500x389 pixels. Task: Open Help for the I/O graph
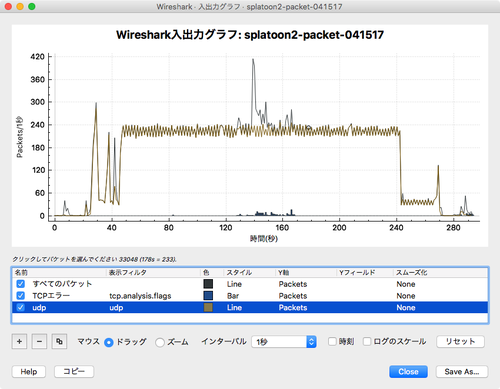pyautogui.click(x=29, y=372)
